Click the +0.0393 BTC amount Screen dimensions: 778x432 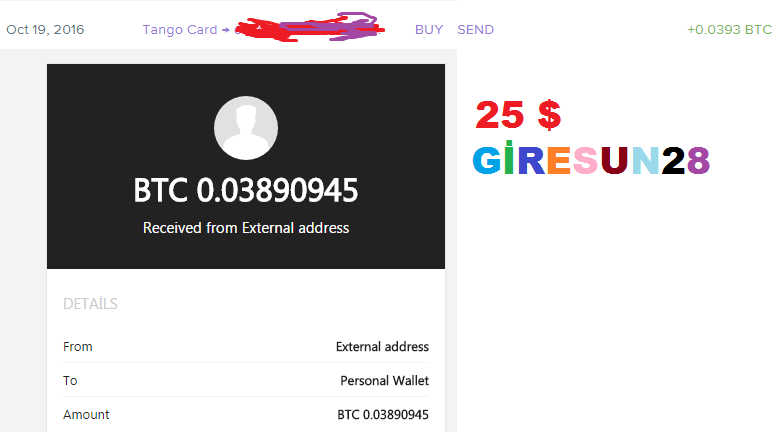pyautogui.click(x=729, y=30)
